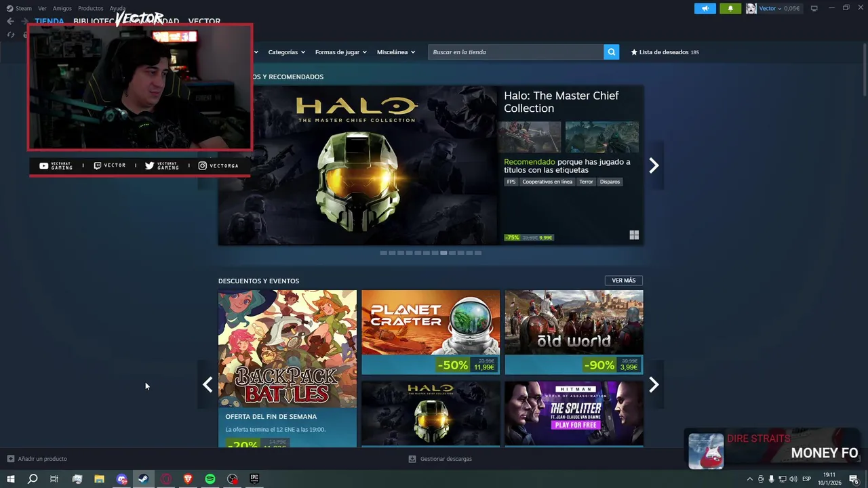Open Spotify from the taskbar
The image size is (868, 488).
tap(210, 479)
